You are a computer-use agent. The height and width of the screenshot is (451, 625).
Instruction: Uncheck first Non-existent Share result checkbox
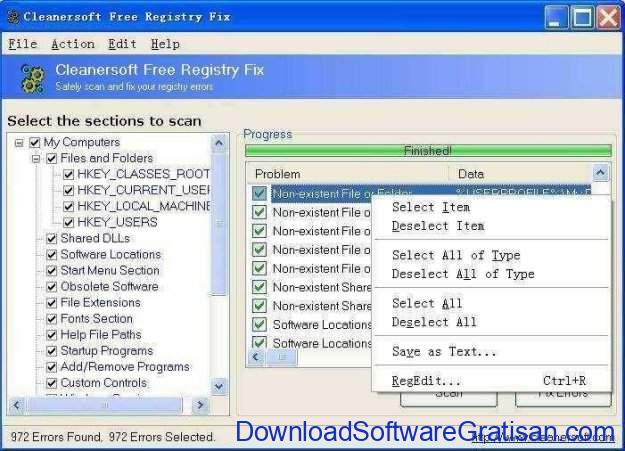click(259, 287)
